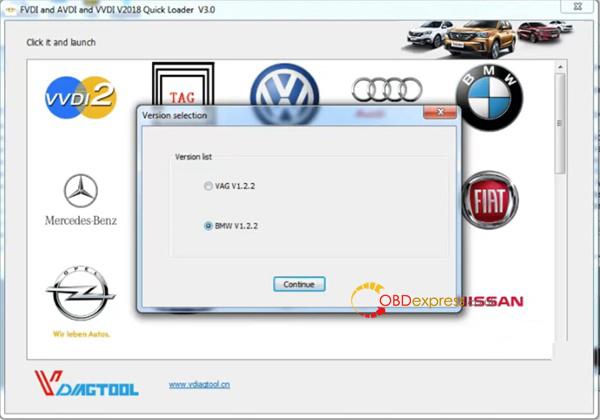Click the 'Version list' group label
This screenshot has width=600, height=420.
coord(193,157)
